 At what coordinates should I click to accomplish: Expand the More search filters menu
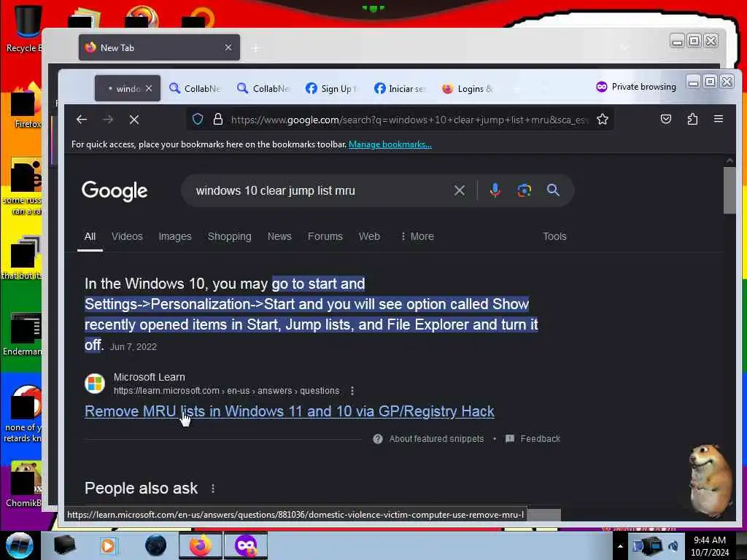pyautogui.click(x=417, y=237)
